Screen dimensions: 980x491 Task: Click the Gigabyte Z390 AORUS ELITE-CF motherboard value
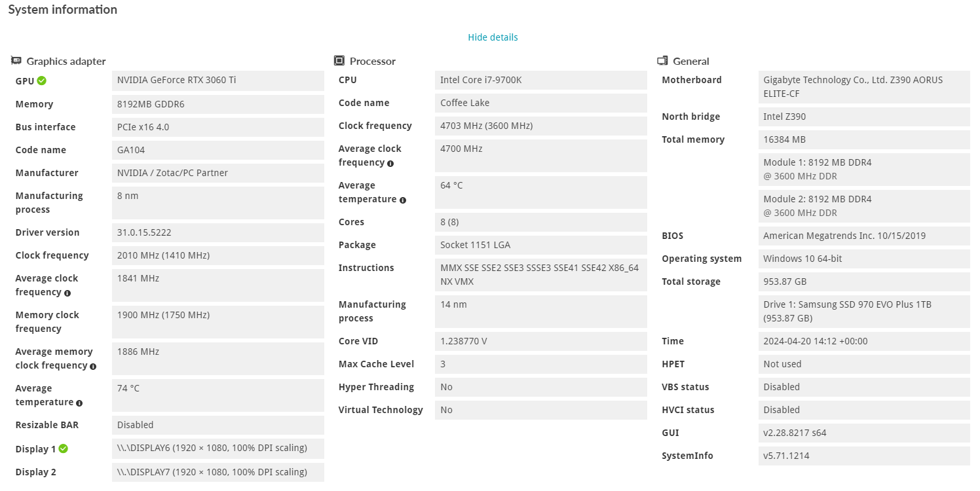pyautogui.click(x=853, y=86)
